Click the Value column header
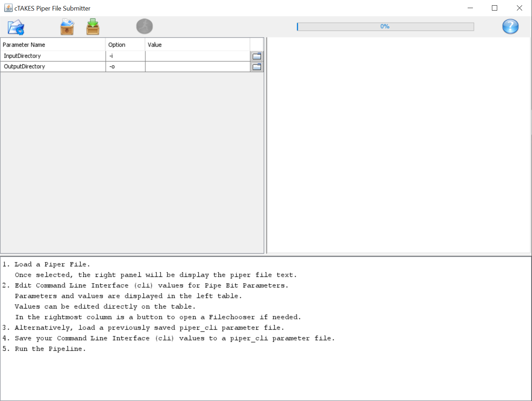532x401 pixels. pyautogui.click(x=197, y=45)
